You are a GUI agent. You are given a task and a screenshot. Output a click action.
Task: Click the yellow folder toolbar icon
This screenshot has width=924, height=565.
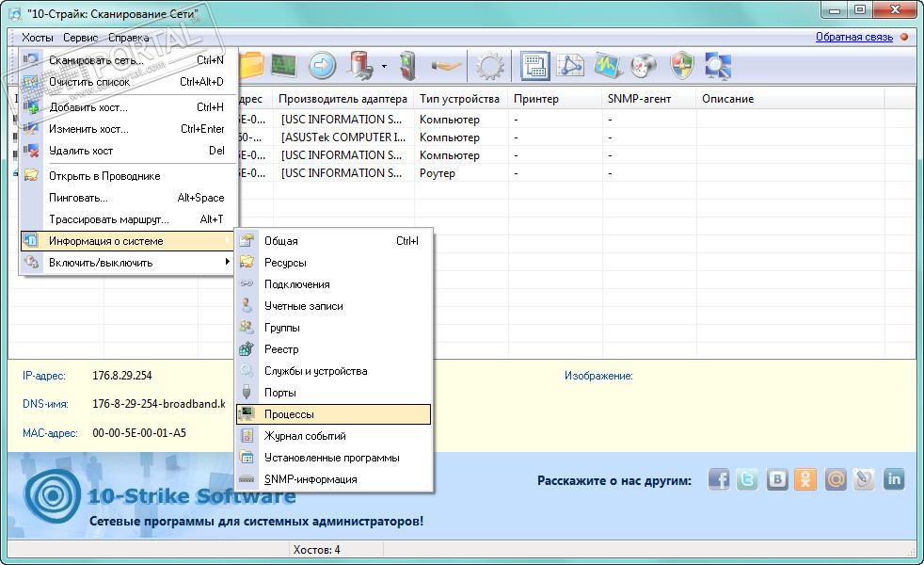tap(251, 66)
